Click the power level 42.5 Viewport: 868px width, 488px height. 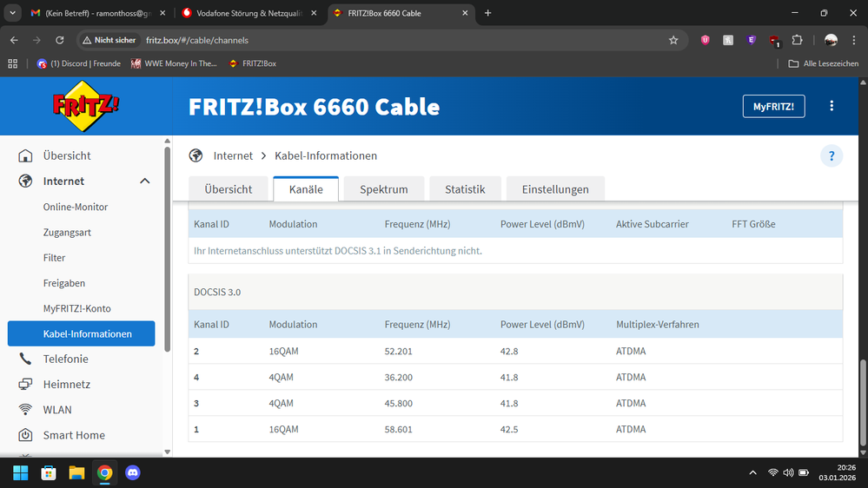pos(509,429)
